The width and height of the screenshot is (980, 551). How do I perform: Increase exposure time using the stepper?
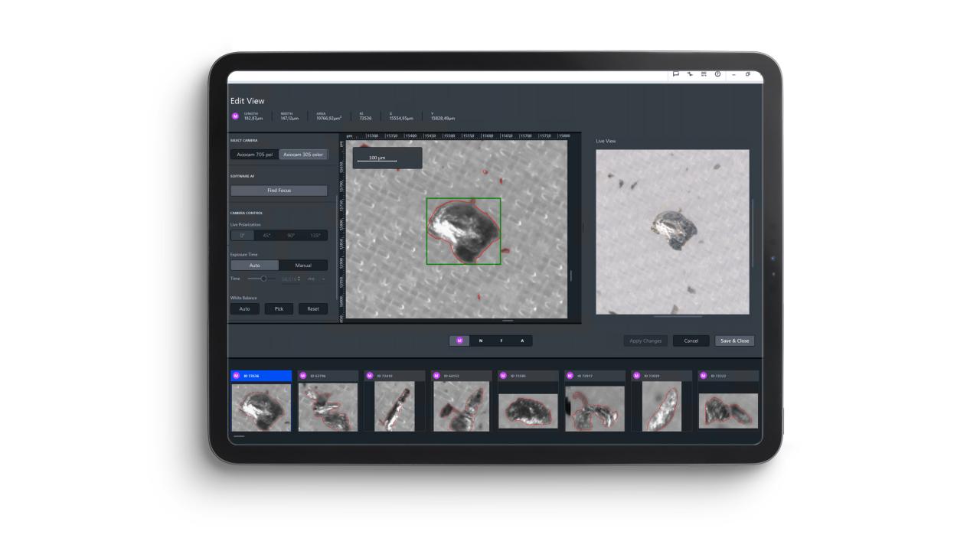(299, 276)
